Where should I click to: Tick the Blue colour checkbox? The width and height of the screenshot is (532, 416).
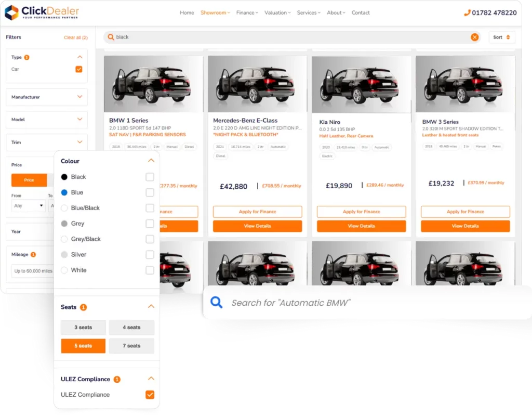tap(150, 192)
